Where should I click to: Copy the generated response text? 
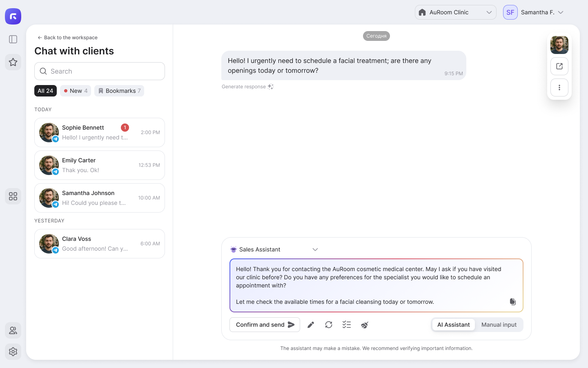coord(513,302)
